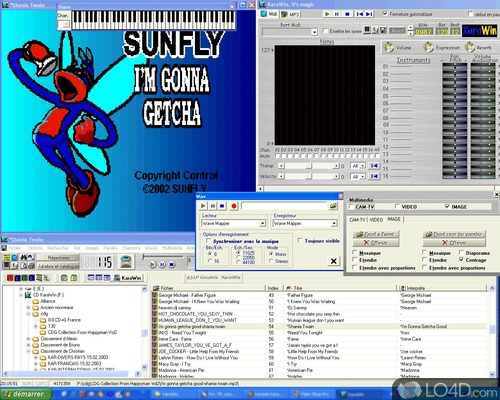This screenshot has height=400, width=500.
Task: Toggle the IMAGE multimedia checkbox
Action: 447,207
